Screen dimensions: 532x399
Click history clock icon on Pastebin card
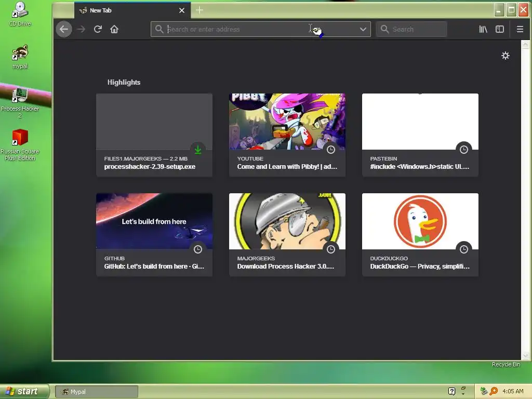464,150
